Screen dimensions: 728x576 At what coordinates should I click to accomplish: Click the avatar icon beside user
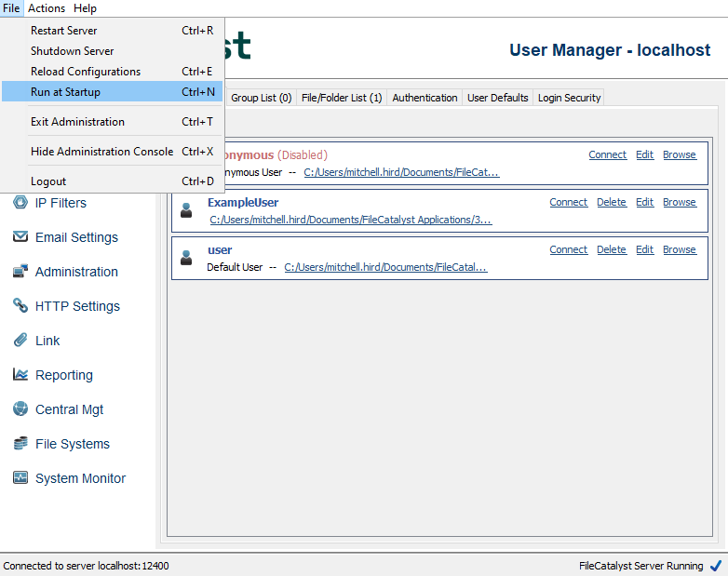coord(186,258)
